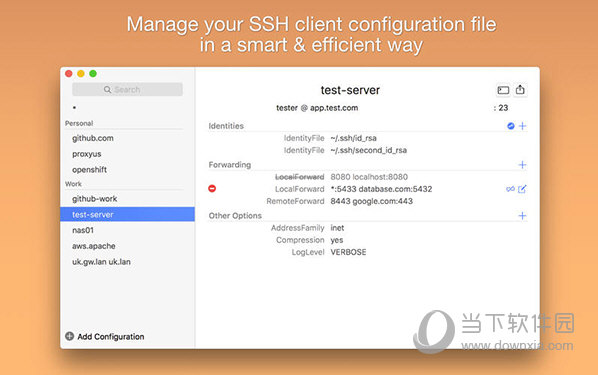
Task: Click the red close window button
Action: tap(69, 74)
